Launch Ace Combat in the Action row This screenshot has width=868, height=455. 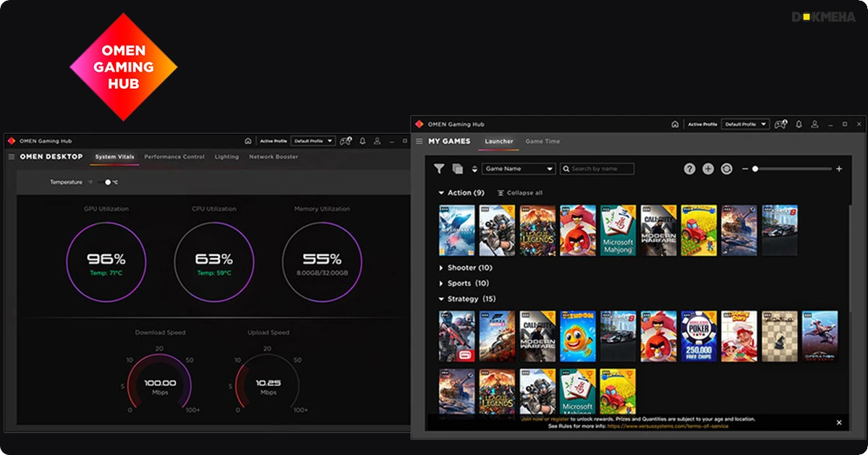coord(456,230)
